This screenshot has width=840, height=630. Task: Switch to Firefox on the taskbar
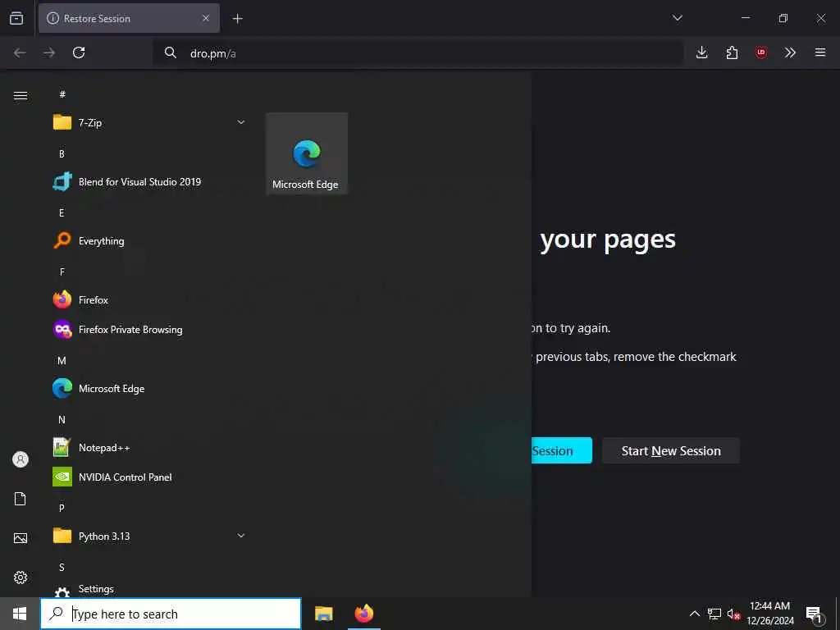[363, 614]
